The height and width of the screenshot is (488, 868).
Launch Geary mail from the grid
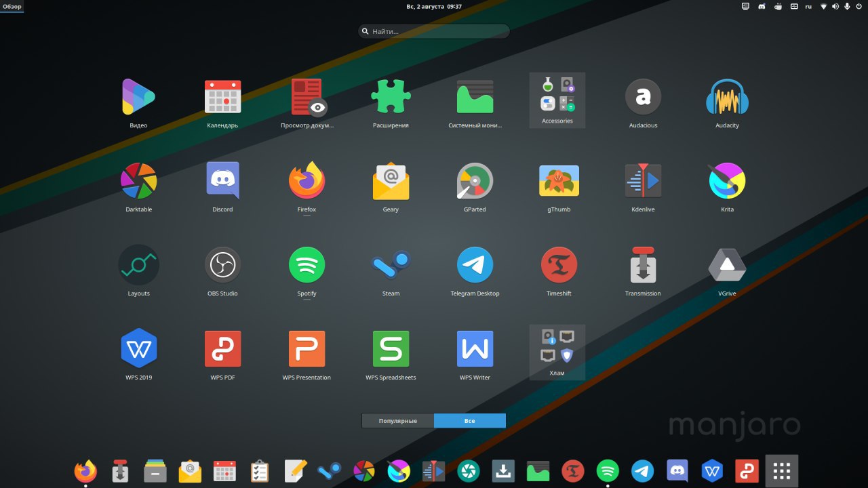391,181
